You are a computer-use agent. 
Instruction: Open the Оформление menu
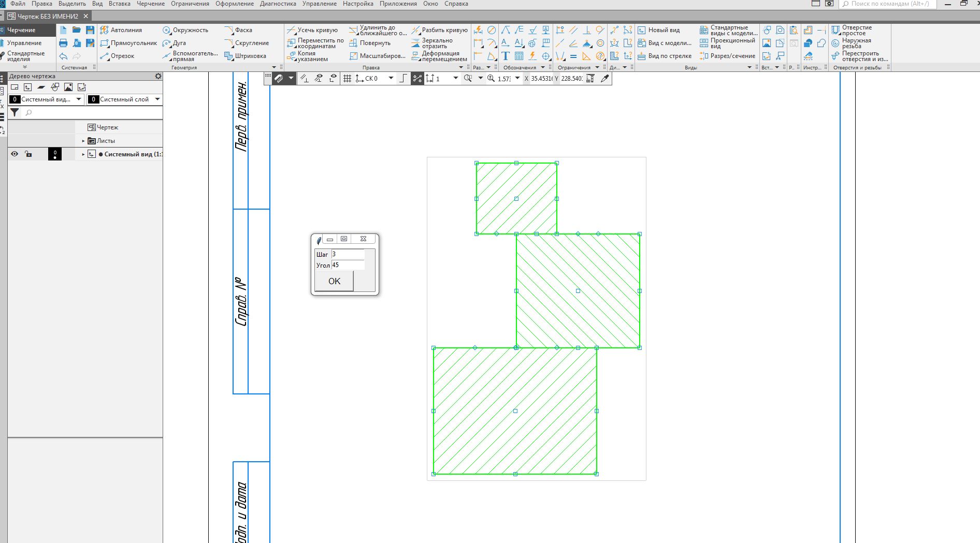[x=235, y=4]
